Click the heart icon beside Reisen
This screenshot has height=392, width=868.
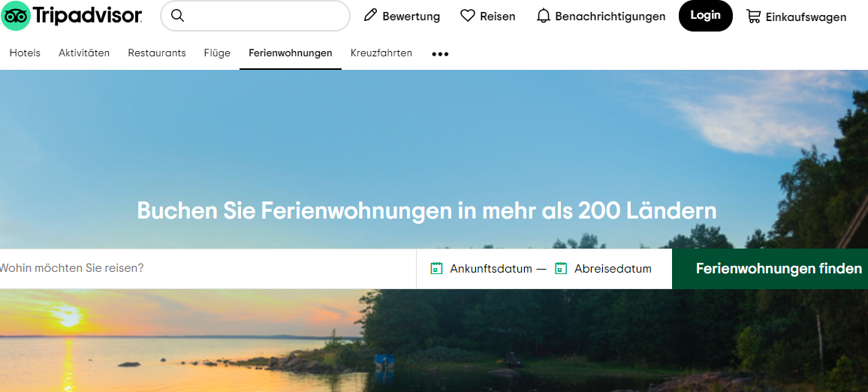(468, 16)
